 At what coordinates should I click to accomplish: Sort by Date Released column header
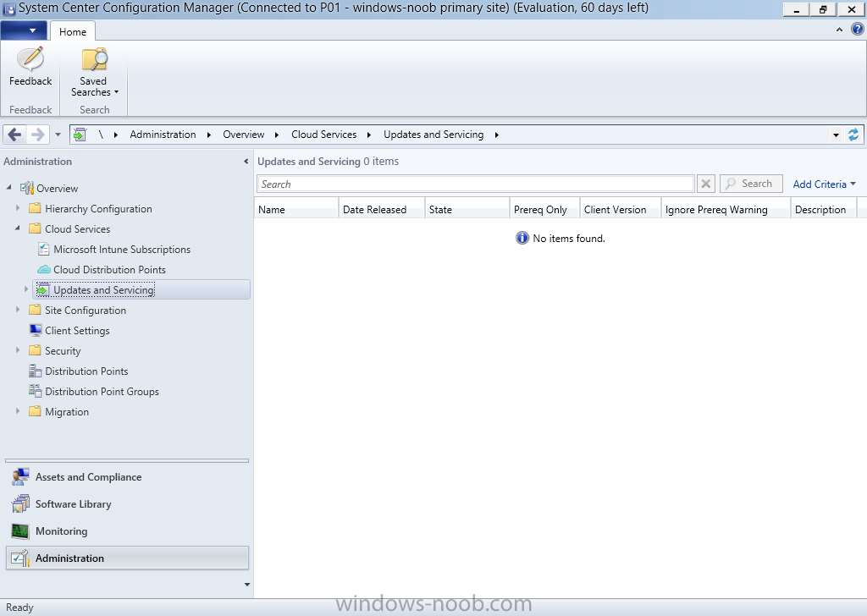(x=382, y=209)
